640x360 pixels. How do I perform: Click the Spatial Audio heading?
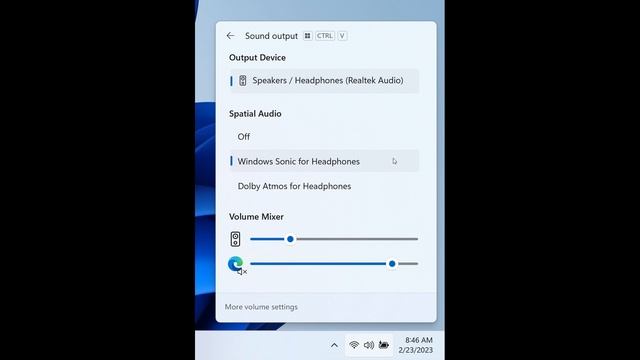coord(255,114)
